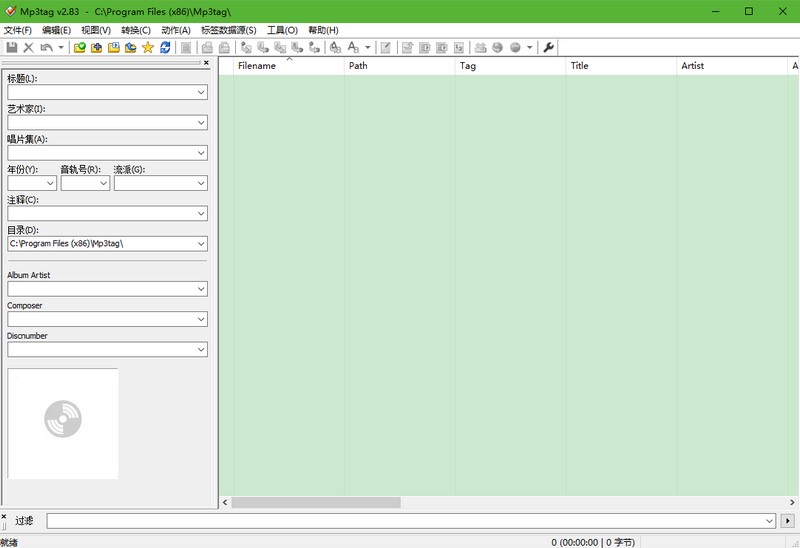This screenshot has height=548, width=800.
Task: Click the Artist column header
Action: [x=692, y=66]
